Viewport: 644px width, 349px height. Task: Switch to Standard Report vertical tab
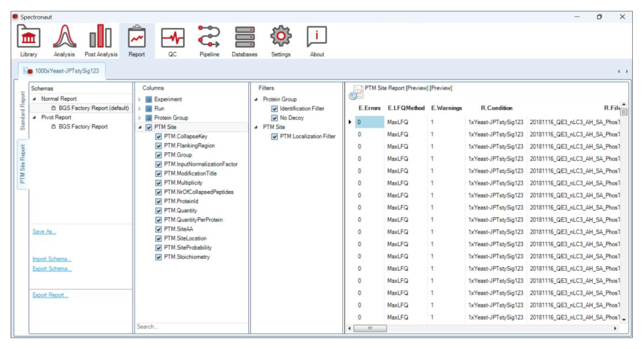point(23,111)
